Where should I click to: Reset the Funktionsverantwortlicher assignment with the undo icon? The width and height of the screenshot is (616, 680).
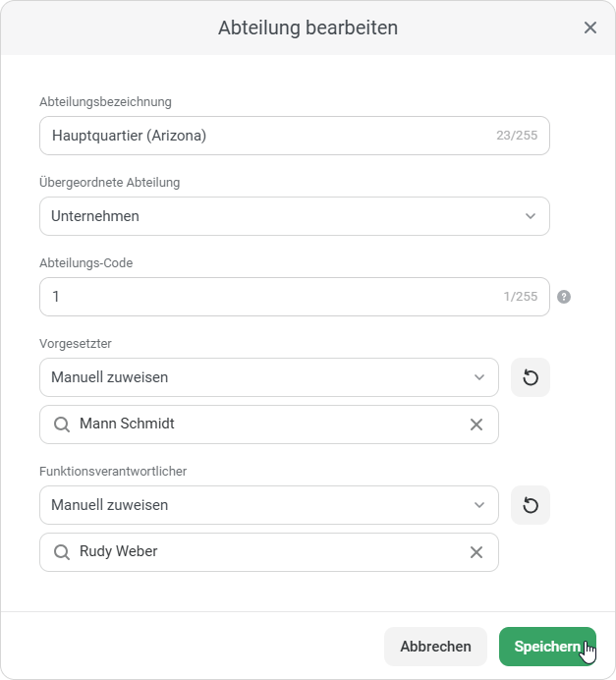coord(531,505)
